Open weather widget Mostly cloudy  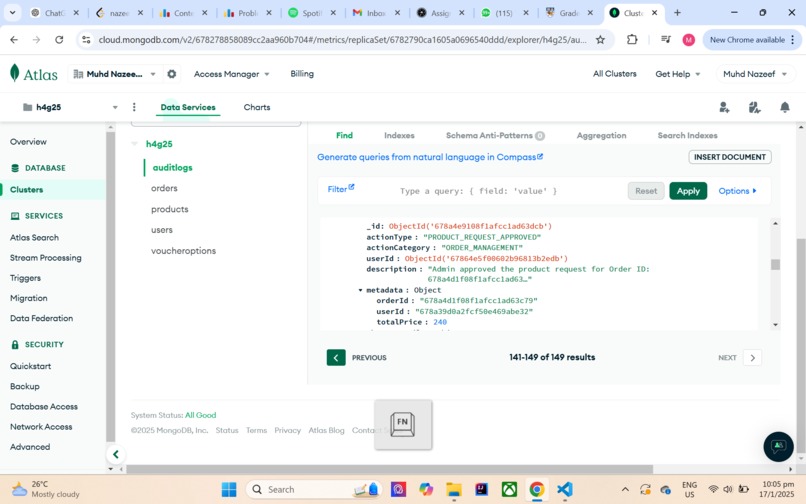[46, 489]
